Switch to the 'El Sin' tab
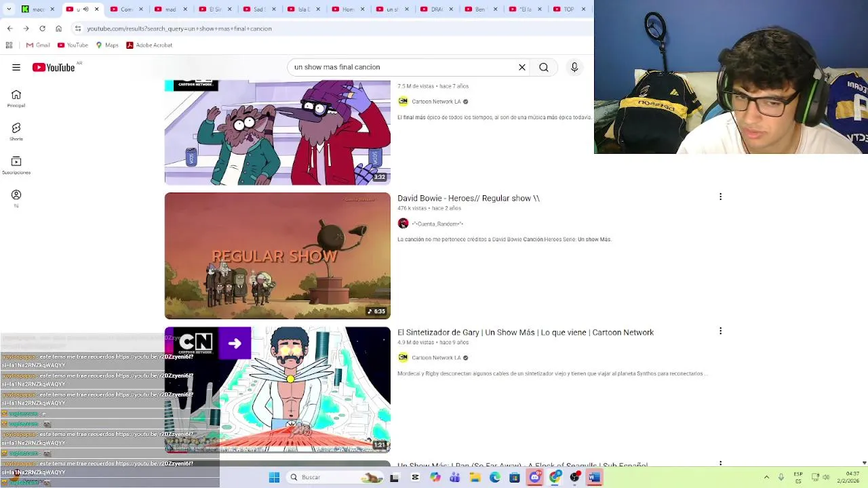 (x=214, y=9)
